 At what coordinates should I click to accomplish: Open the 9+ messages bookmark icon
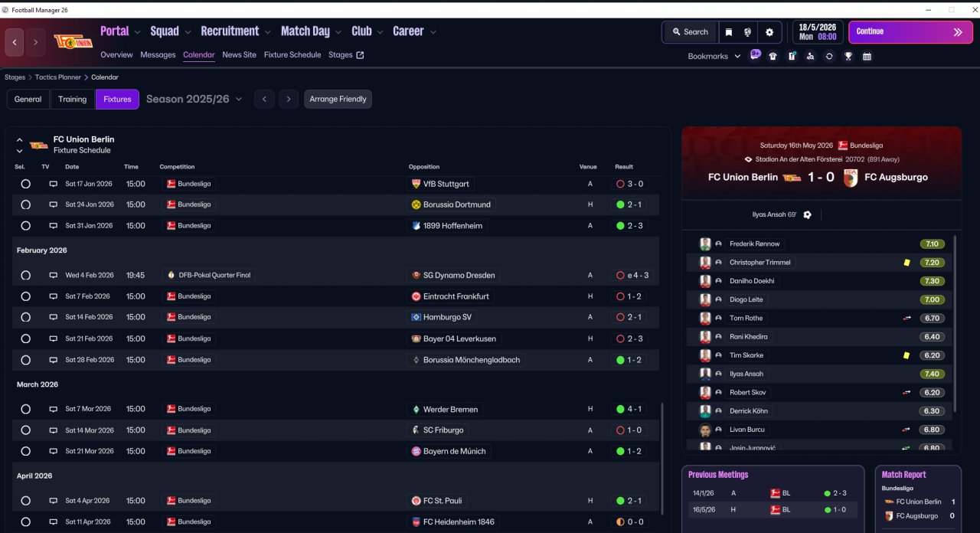(x=755, y=55)
